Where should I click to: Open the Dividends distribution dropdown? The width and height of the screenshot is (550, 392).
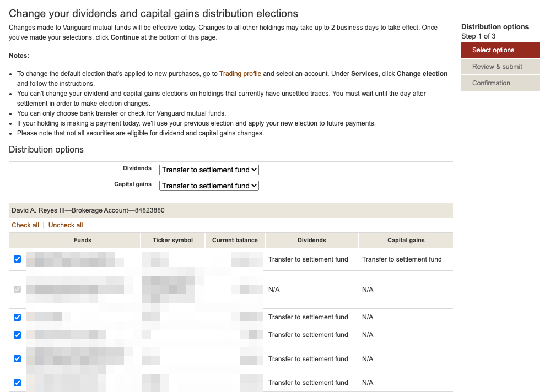point(209,170)
